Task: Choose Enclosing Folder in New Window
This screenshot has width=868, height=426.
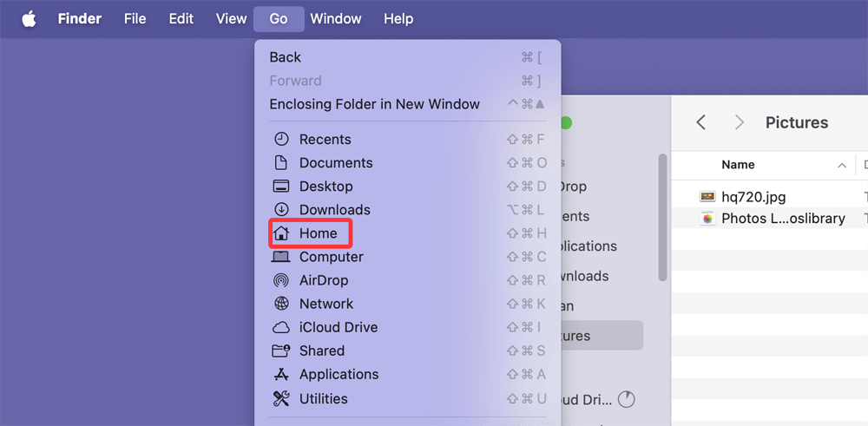Action: point(407,104)
